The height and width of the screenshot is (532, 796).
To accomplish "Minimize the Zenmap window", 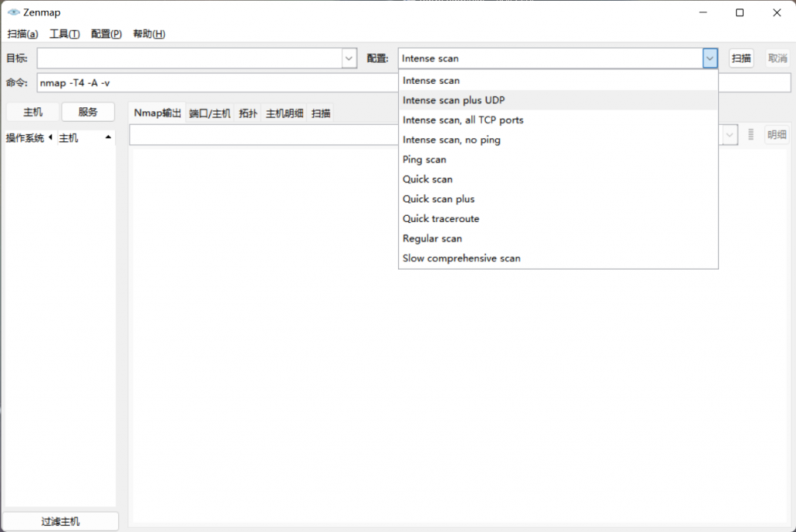I will [x=703, y=12].
